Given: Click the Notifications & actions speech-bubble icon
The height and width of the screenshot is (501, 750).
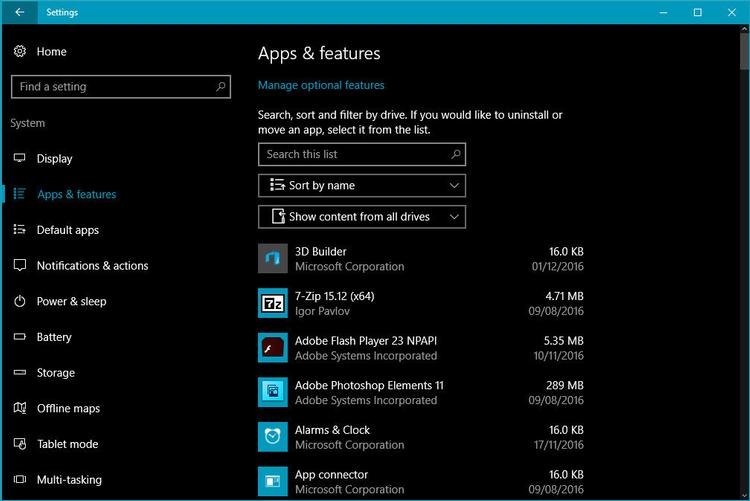Looking at the screenshot, I should [x=20, y=265].
